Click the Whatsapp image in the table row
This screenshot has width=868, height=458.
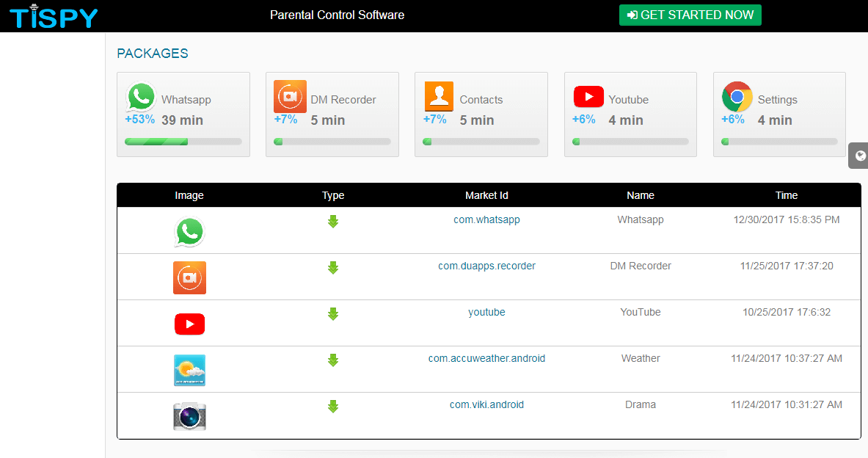tap(189, 232)
